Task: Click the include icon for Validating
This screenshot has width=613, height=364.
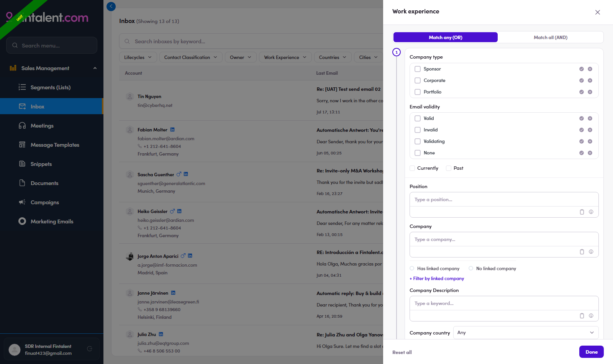Action: 582,141
